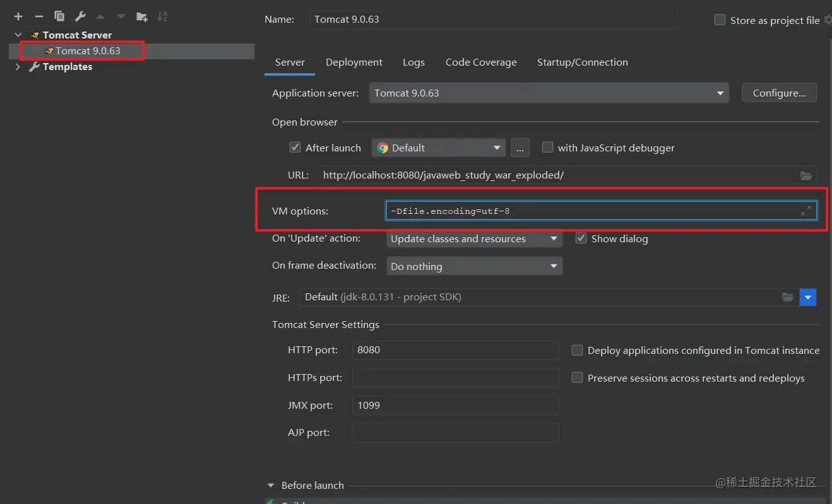
Task: Click the AJP port field
Action: [x=455, y=433]
